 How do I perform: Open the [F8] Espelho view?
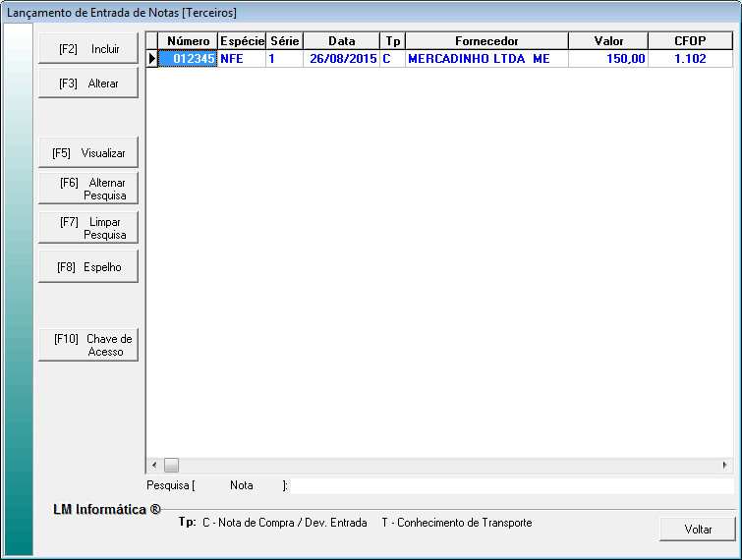[x=88, y=267]
